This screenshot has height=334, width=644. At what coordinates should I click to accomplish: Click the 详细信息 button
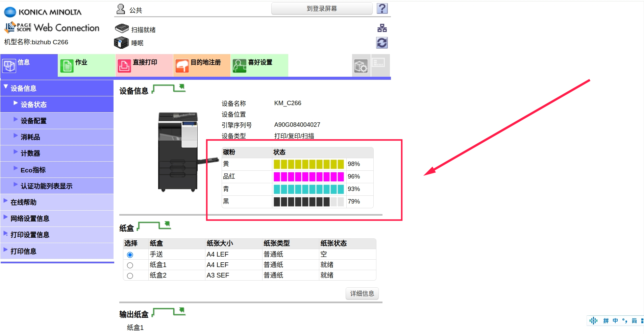click(x=362, y=293)
